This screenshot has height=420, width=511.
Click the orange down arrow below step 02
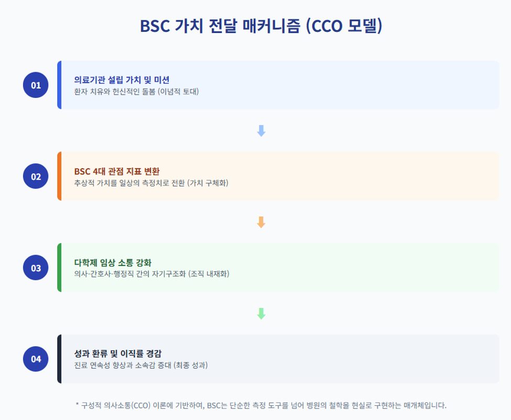[x=261, y=223]
